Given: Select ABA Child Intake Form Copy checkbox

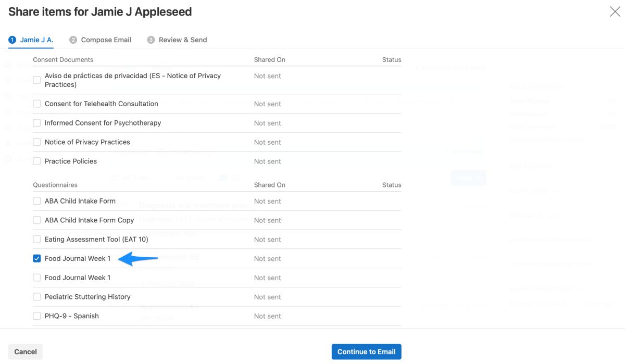Looking at the screenshot, I should 37,220.
